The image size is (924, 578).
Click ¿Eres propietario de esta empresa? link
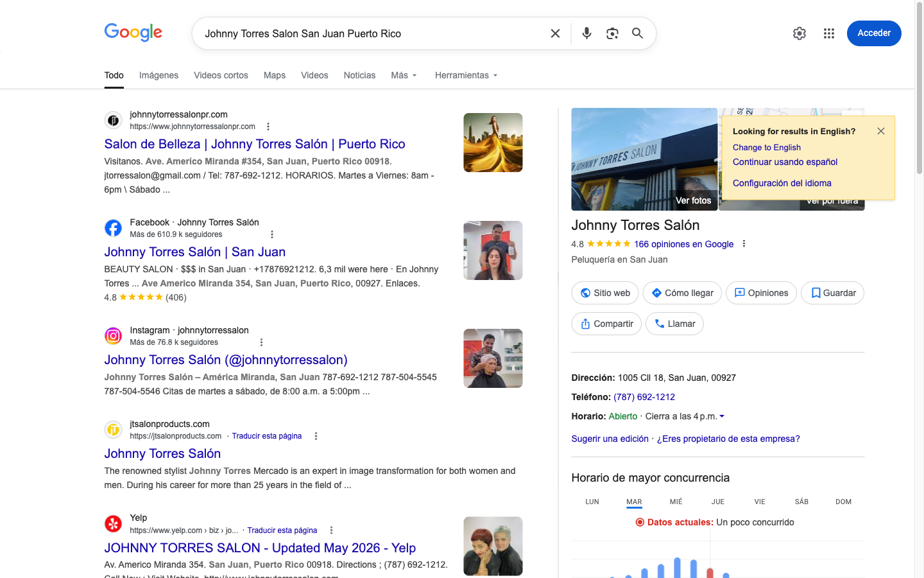click(x=728, y=439)
